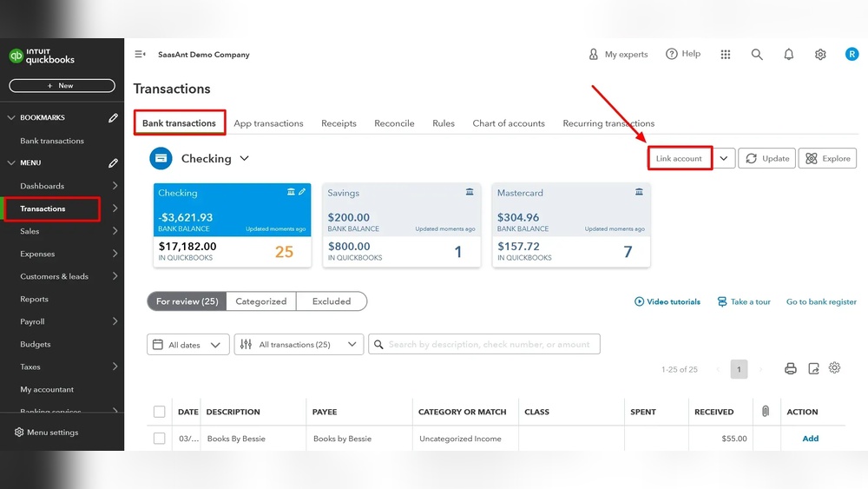Open All transactions (25) filter
The image size is (868, 489).
(299, 345)
